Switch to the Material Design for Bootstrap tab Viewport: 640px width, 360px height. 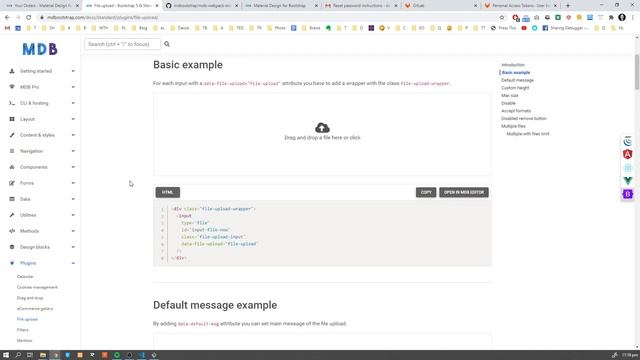[x=282, y=6]
